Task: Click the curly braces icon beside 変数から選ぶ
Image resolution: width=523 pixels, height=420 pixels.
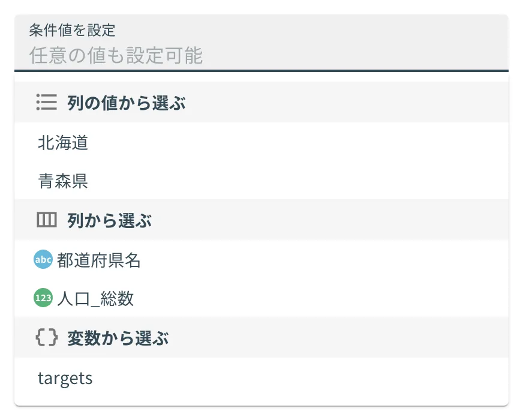Action: point(46,337)
